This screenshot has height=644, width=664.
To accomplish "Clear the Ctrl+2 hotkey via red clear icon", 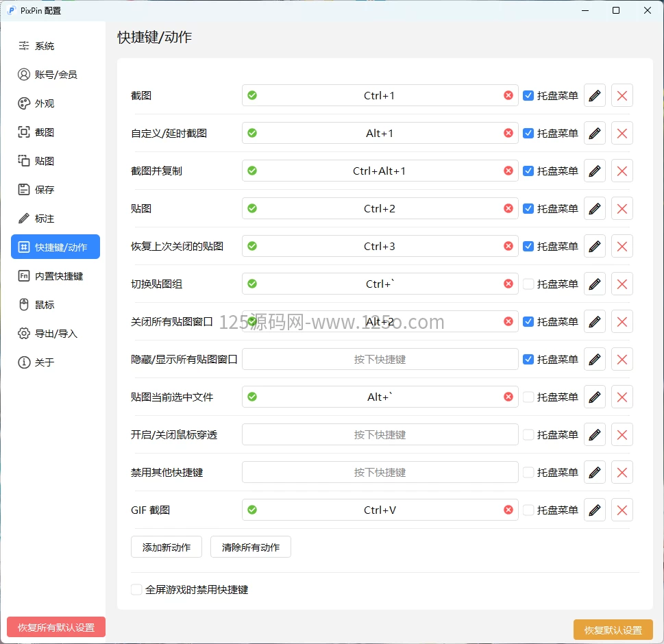I will (508, 208).
